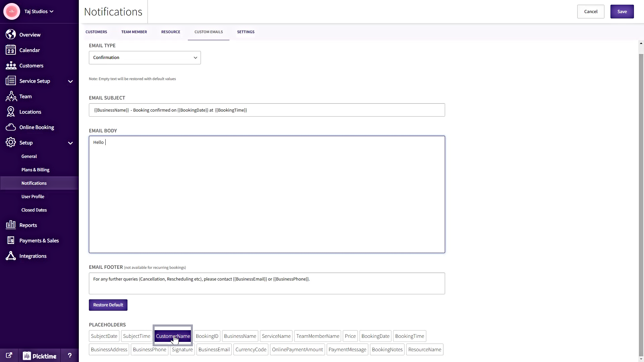Click the Locations pin icon
The image size is (644, 362).
point(11,112)
